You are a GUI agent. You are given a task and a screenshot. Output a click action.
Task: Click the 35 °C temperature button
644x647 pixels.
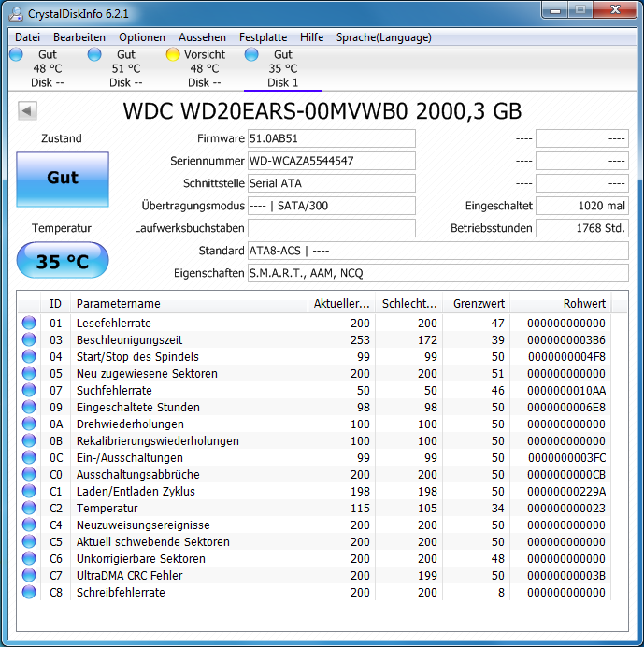(x=63, y=260)
